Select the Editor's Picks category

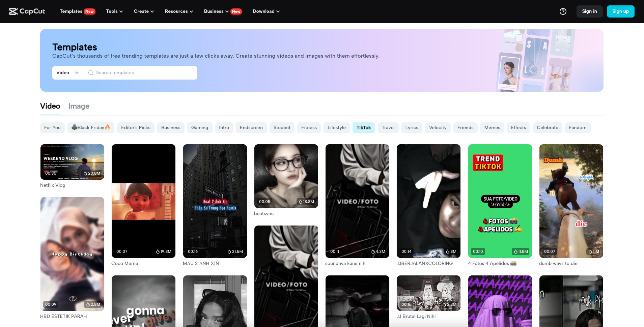136,128
